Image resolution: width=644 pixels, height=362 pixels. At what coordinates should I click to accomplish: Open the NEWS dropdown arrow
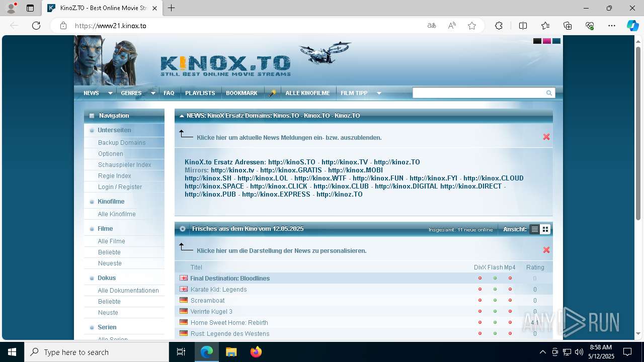(110, 93)
